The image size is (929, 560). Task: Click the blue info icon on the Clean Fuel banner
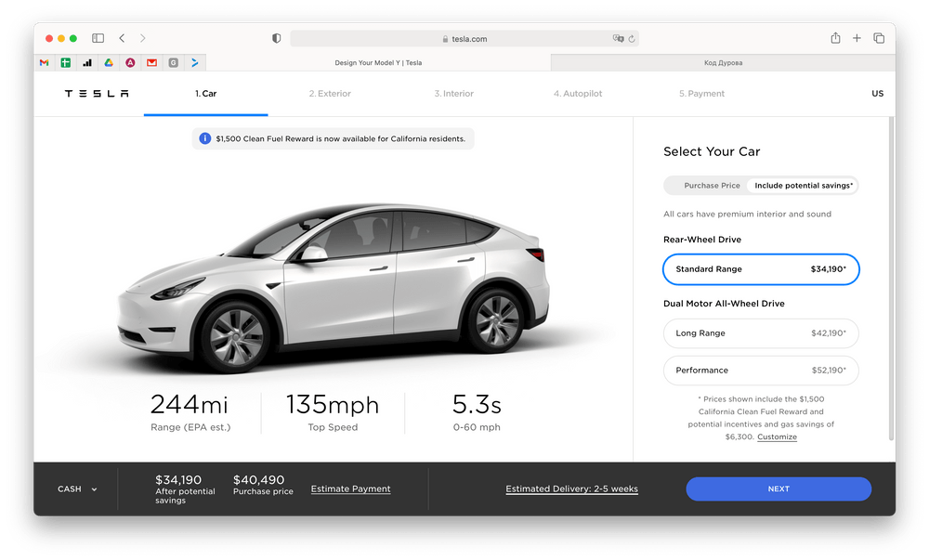(x=204, y=137)
